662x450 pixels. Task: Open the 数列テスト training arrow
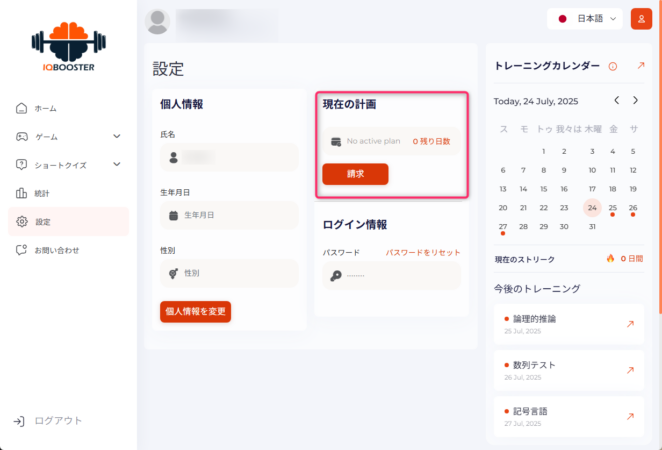(630, 370)
